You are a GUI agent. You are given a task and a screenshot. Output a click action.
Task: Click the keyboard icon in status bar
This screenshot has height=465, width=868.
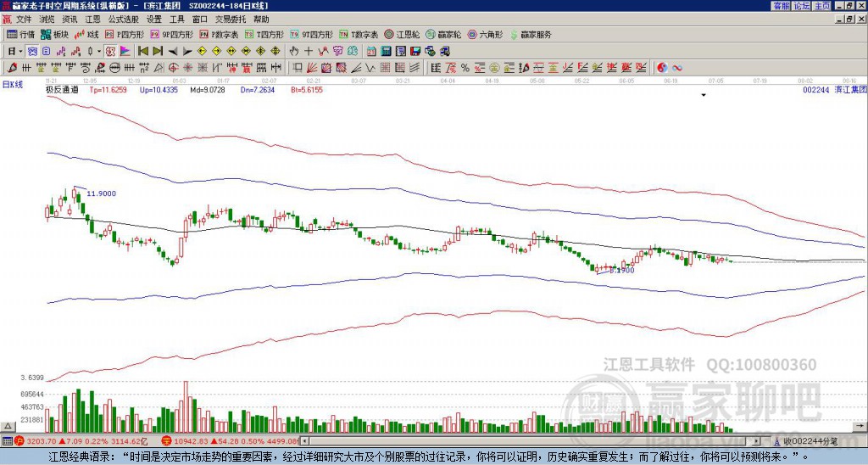[7, 441]
